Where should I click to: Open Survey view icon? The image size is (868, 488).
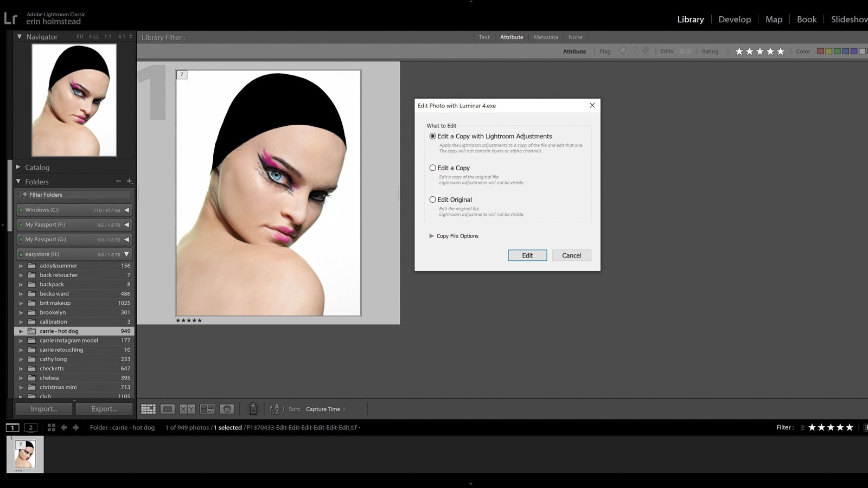(x=207, y=409)
